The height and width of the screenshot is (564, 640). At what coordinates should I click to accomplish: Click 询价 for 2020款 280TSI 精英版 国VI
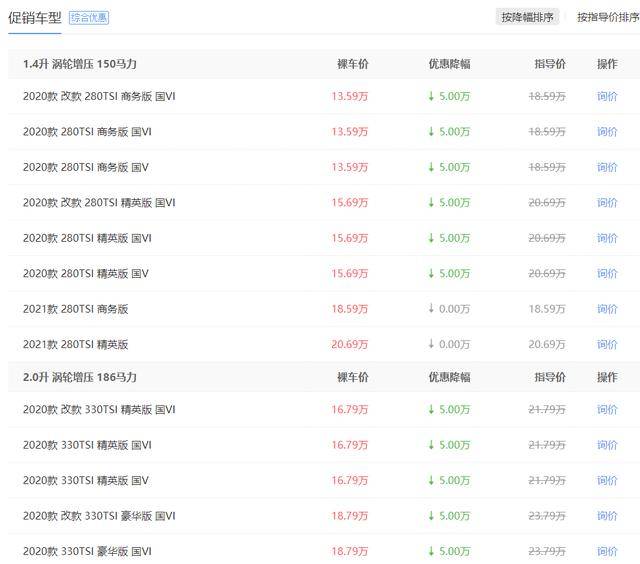607,238
